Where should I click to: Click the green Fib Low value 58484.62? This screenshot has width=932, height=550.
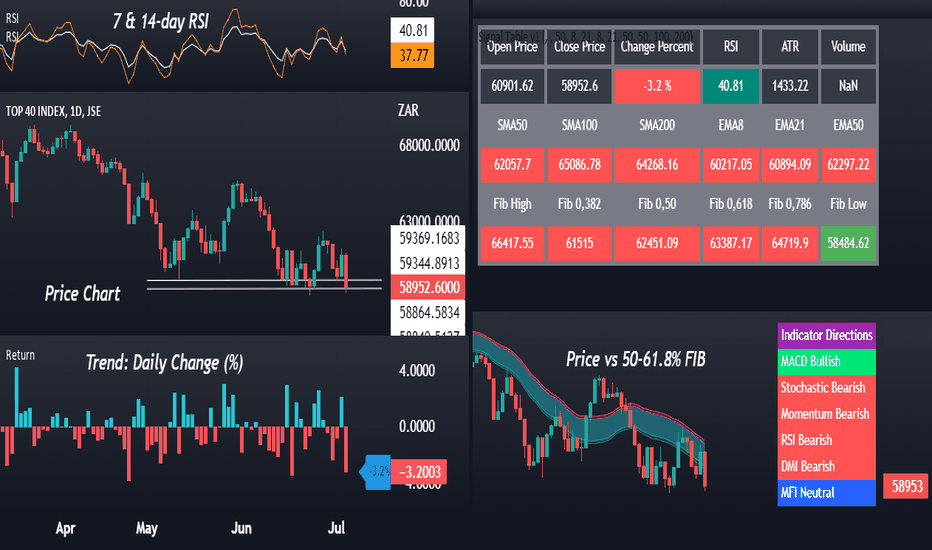pos(848,243)
